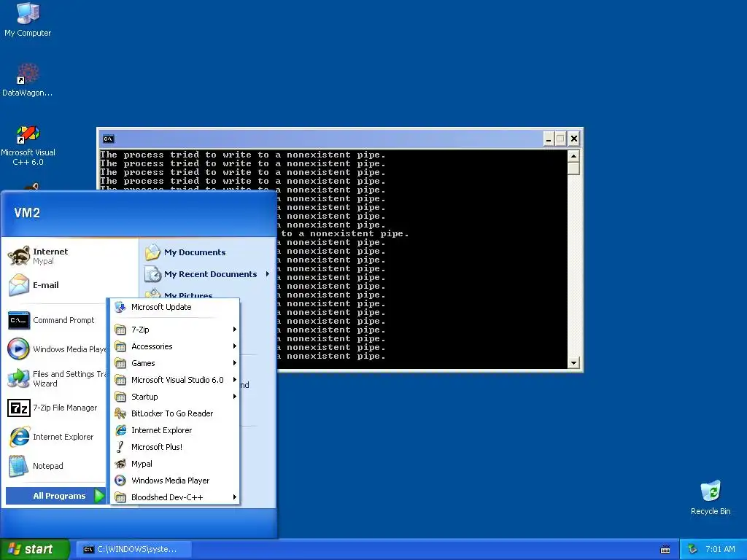Image resolution: width=747 pixels, height=560 pixels.
Task: Click the 7-Zip File Manager label
Action: (x=65, y=408)
